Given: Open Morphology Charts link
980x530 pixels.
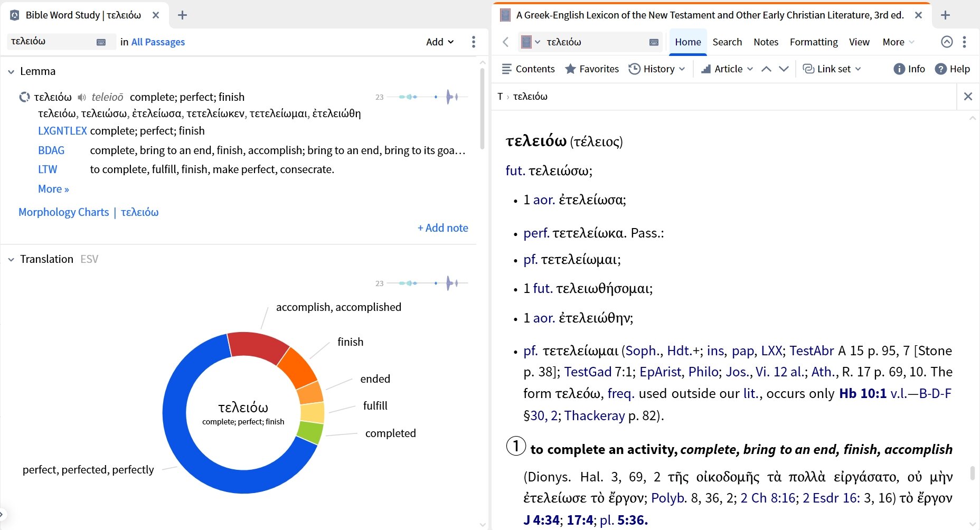Looking at the screenshot, I should 63,212.
